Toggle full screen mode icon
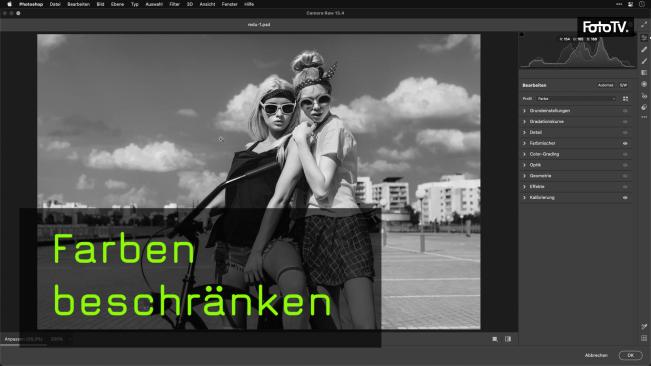The image size is (651, 366). click(x=644, y=25)
